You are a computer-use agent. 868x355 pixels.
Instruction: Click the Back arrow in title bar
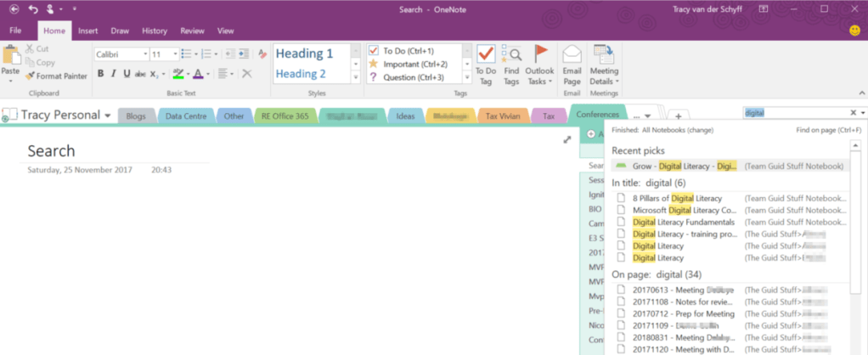[x=14, y=8]
